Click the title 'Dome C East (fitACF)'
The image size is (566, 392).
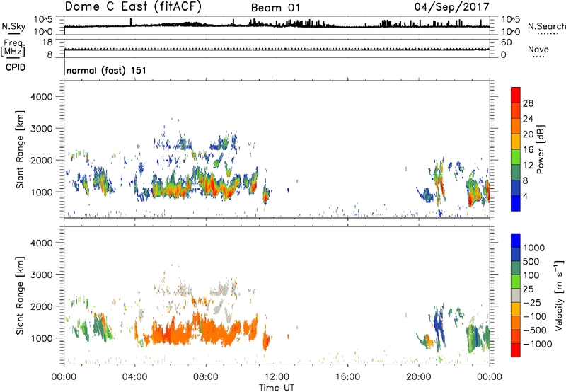click(133, 7)
